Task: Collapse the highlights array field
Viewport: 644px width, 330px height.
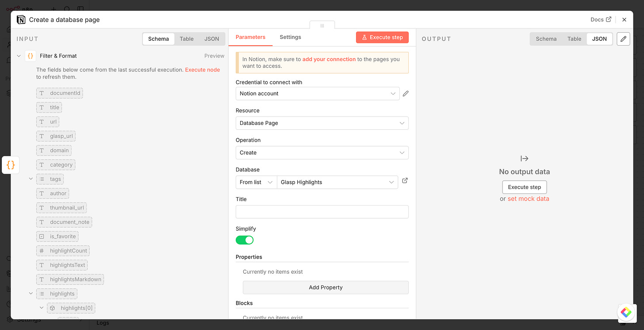Action: (x=31, y=294)
